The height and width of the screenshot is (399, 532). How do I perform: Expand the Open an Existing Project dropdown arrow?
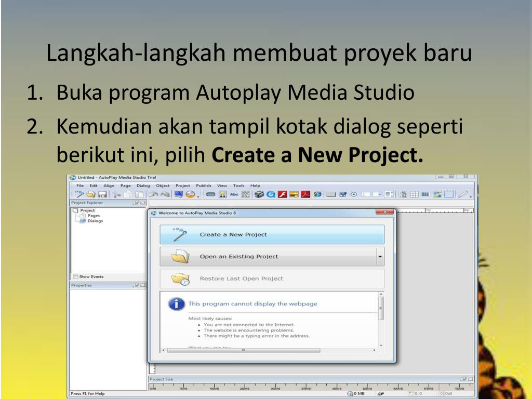pyautogui.click(x=380, y=257)
